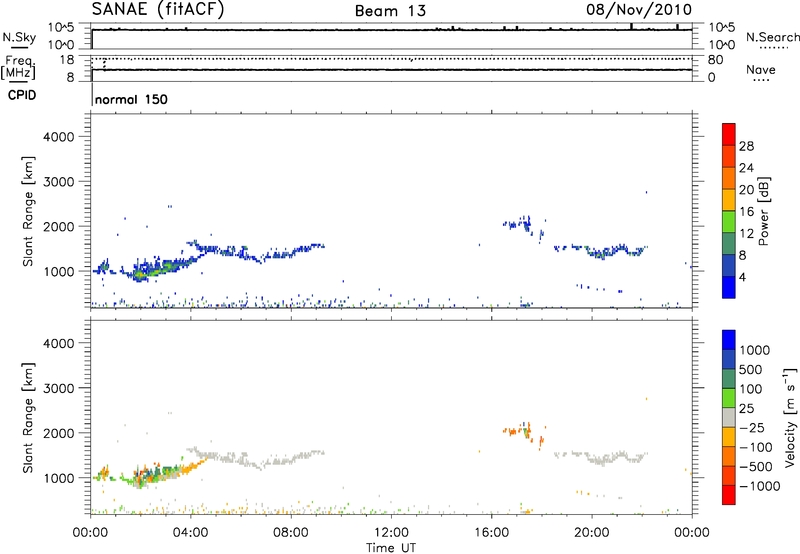Select the 'Power [dB]' colorbar title
This screenshot has height=554, width=800.
tap(763, 211)
